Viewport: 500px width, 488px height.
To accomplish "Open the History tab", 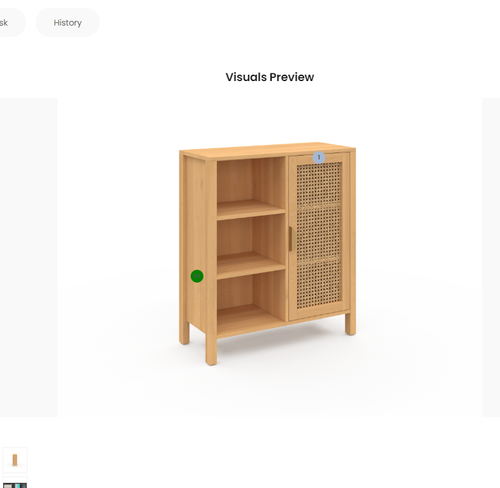I will point(67,23).
